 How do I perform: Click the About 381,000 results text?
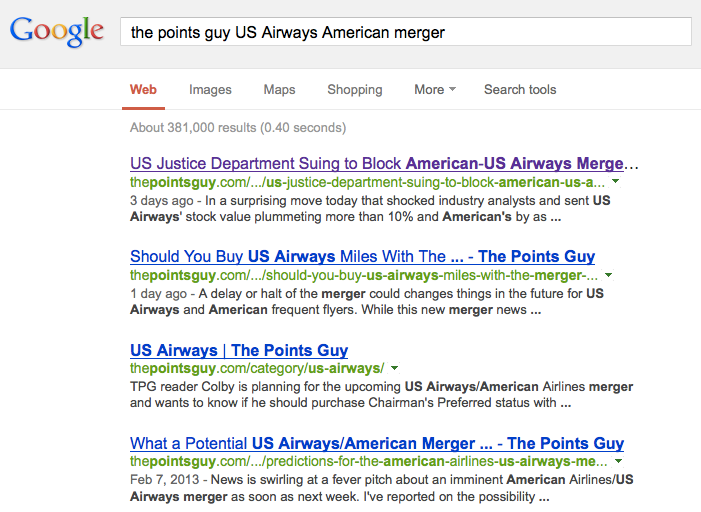tap(238, 127)
